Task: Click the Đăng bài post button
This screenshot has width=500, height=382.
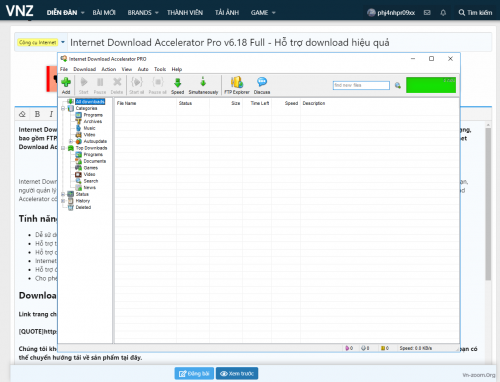Action: tap(194, 374)
